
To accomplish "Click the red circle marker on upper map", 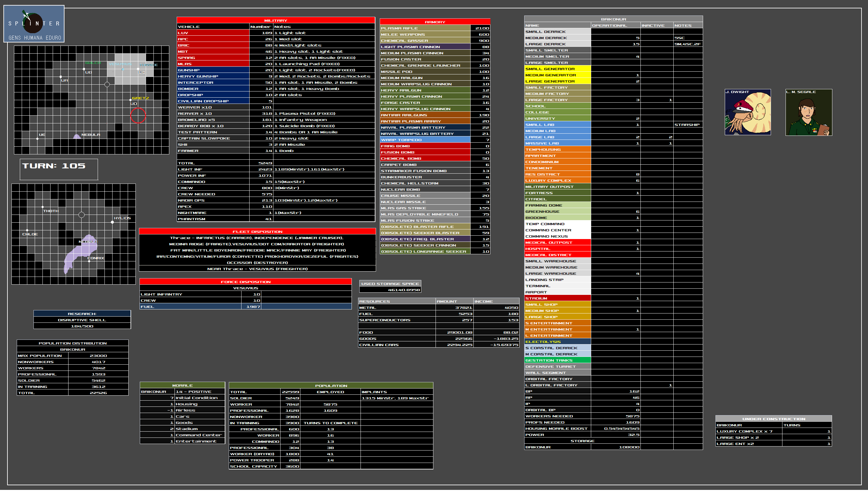I will pyautogui.click(x=138, y=115).
